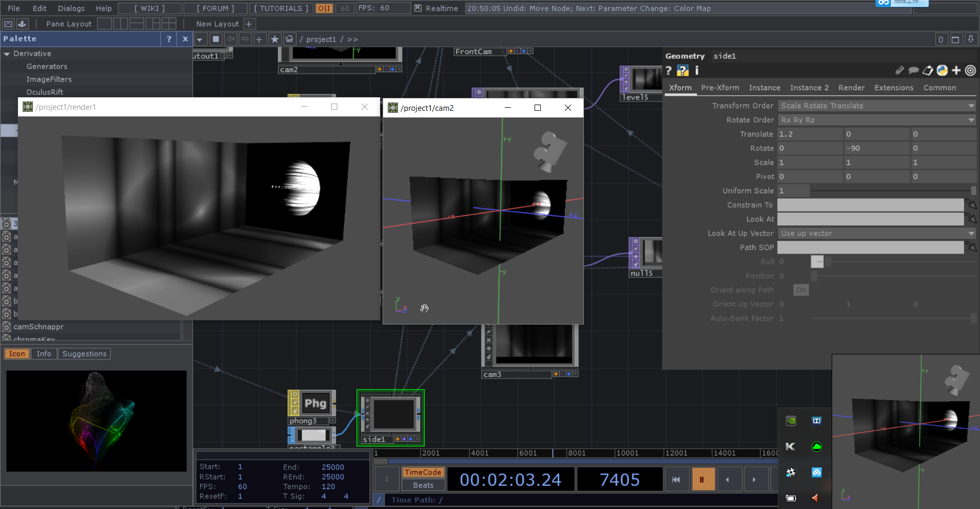Click the TUTORIALS link button
The height and width of the screenshot is (509, 980).
point(281,8)
